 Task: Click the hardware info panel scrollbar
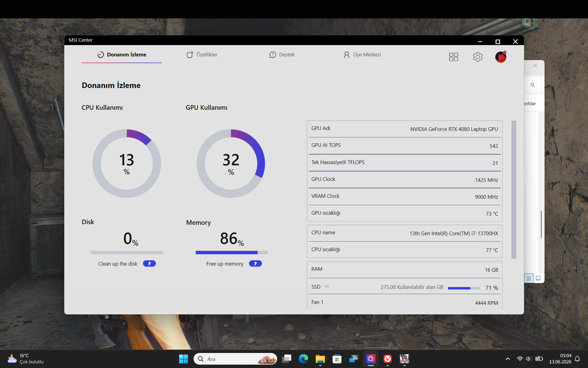click(514, 190)
